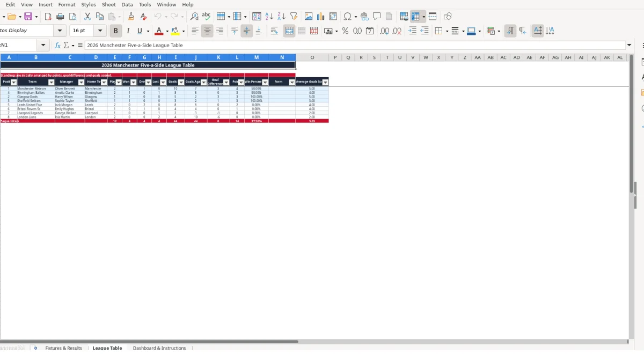Screen dimensions: 644x362
Task: Click the horizontal scrollbar thumb
Action: coord(149,341)
